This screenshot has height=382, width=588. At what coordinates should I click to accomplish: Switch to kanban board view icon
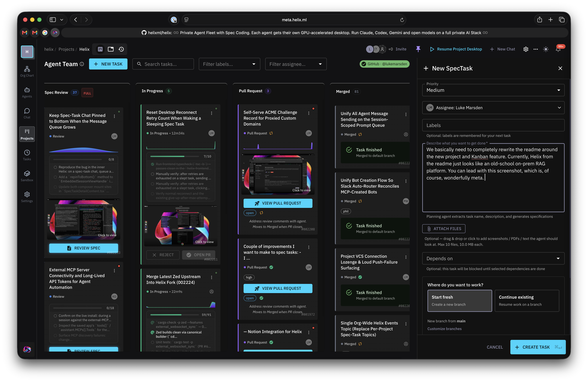pos(100,49)
